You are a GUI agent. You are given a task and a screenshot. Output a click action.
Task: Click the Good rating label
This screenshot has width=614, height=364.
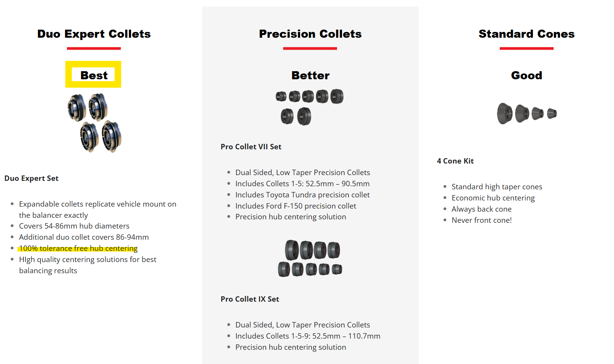(526, 75)
